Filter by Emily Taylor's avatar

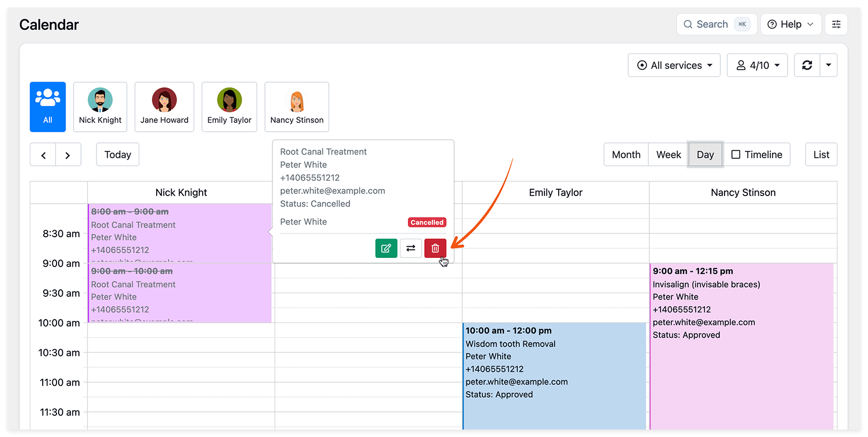coord(229,107)
